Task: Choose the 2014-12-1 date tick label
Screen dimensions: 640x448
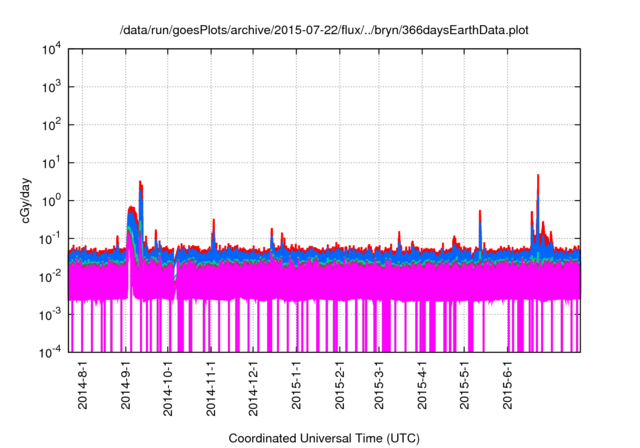Action: (253, 387)
